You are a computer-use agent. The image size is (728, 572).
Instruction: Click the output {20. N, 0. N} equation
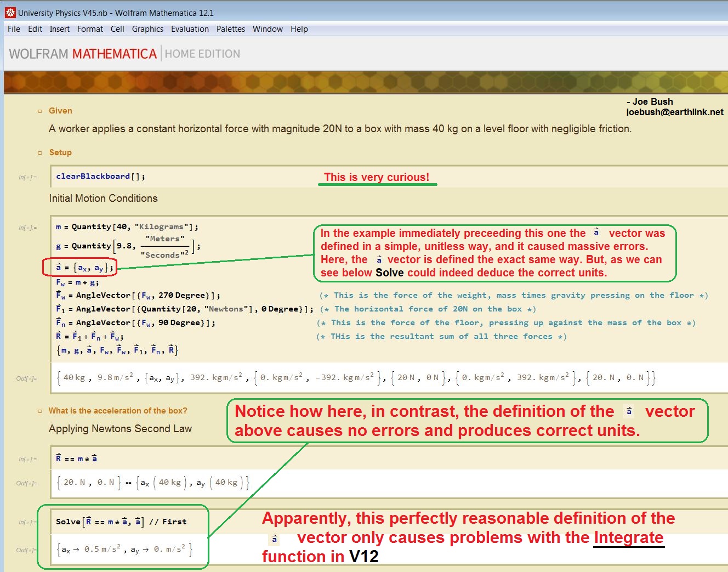tap(153, 483)
